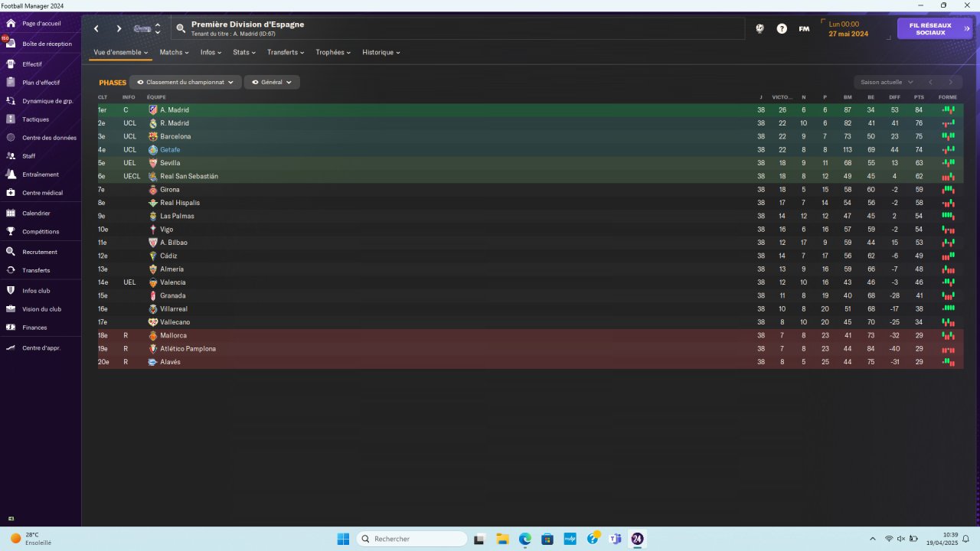Viewport: 980px width, 551px height.
Task: Go back with the left navigation arrow
Action: point(96,29)
